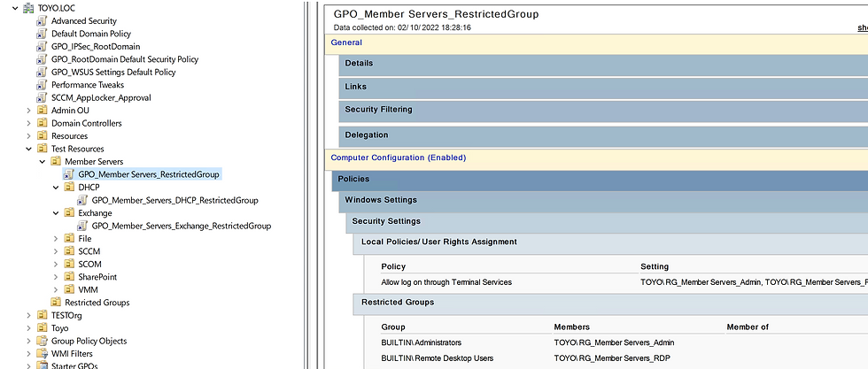
Task: Click the report title GPO_Member Servers_RestrictedGroup
Action: 436,14
